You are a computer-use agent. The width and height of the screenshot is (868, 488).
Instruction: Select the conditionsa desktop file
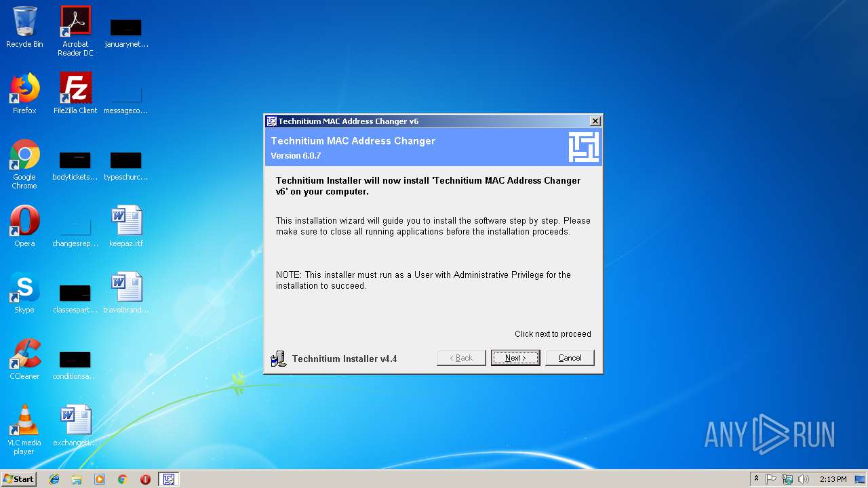pos(75,365)
